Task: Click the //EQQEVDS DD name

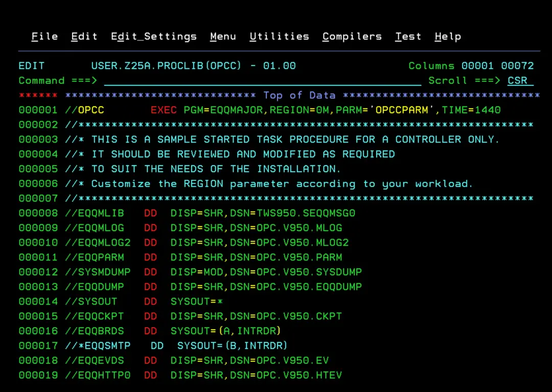Action: [x=95, y=361]
